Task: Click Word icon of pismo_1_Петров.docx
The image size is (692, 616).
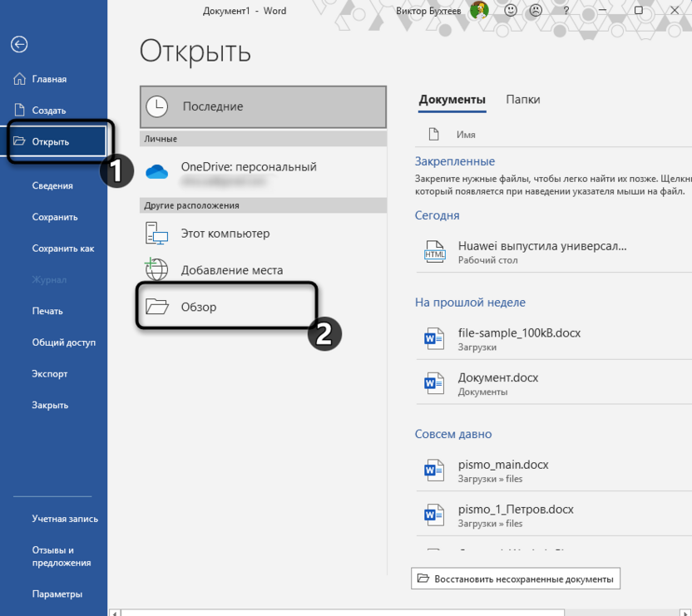Action: coord(434,515)
